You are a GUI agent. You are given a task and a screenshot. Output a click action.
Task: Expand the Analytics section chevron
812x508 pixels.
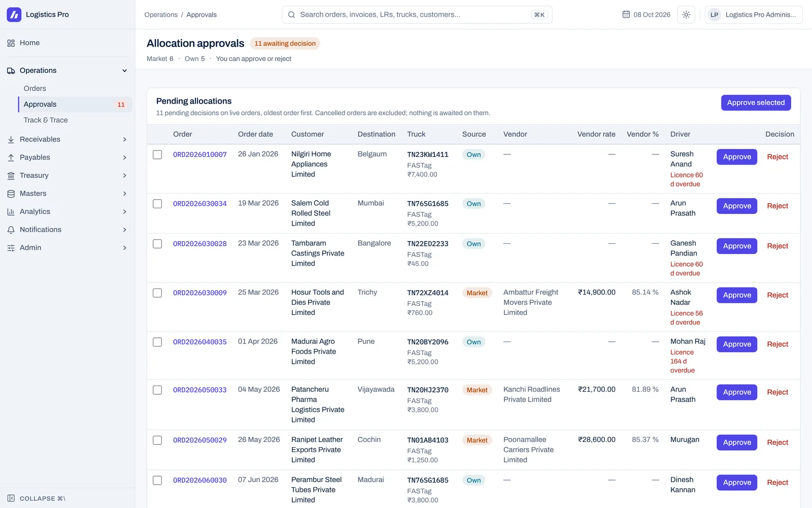pyautogui.click(x=124, y=212)
